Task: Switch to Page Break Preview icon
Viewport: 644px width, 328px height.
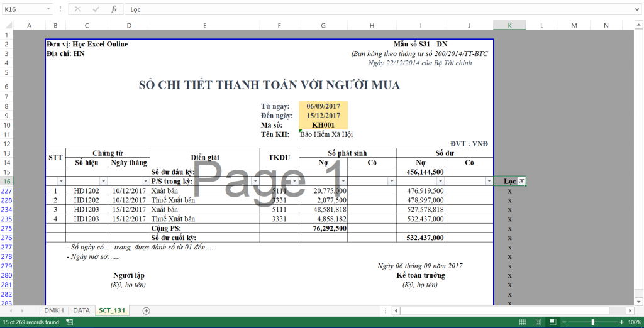Action: tap(553, 322)
